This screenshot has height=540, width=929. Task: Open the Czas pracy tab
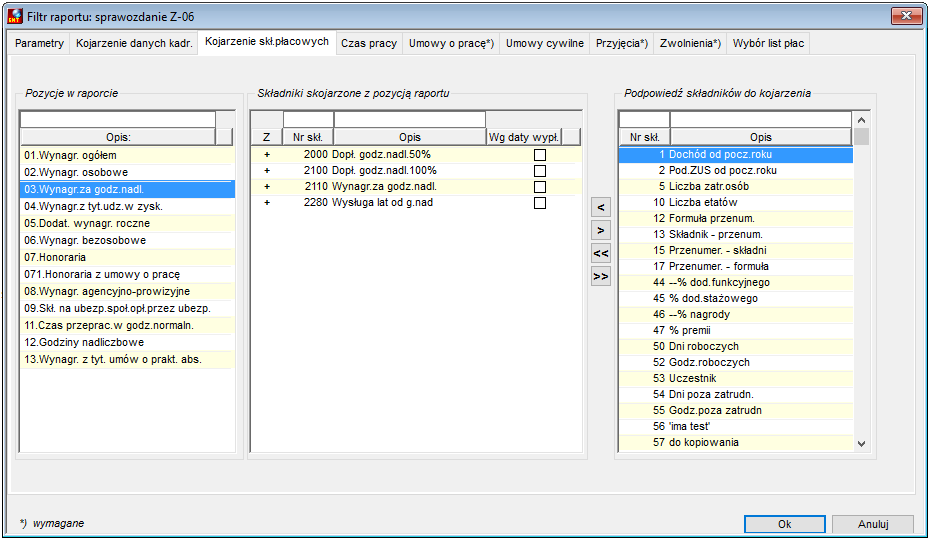coord(369,43)
